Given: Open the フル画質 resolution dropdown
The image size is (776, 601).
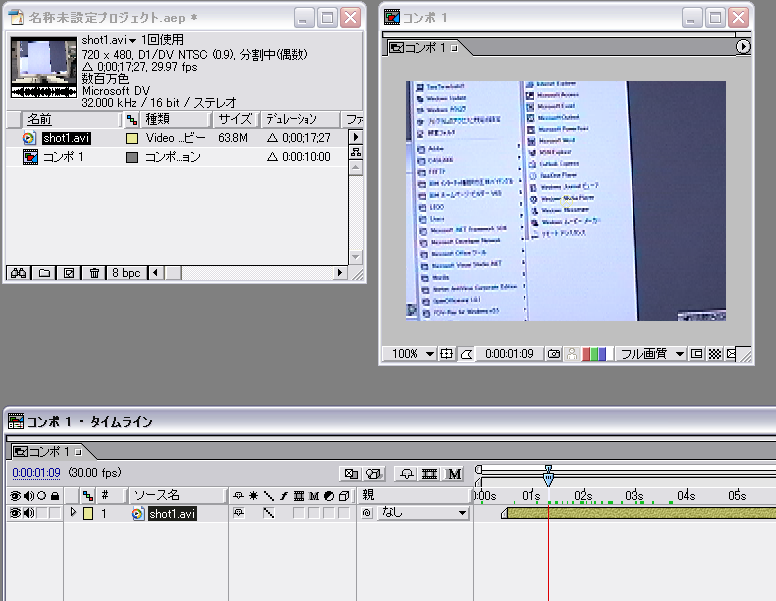Looking at the screenshot, I should pos(651,353).
